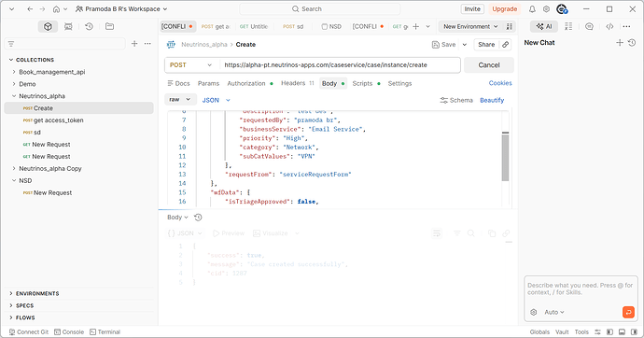Start a new chat with plus icon
Viewport: 644px width, 338px height.
[620, 43]
